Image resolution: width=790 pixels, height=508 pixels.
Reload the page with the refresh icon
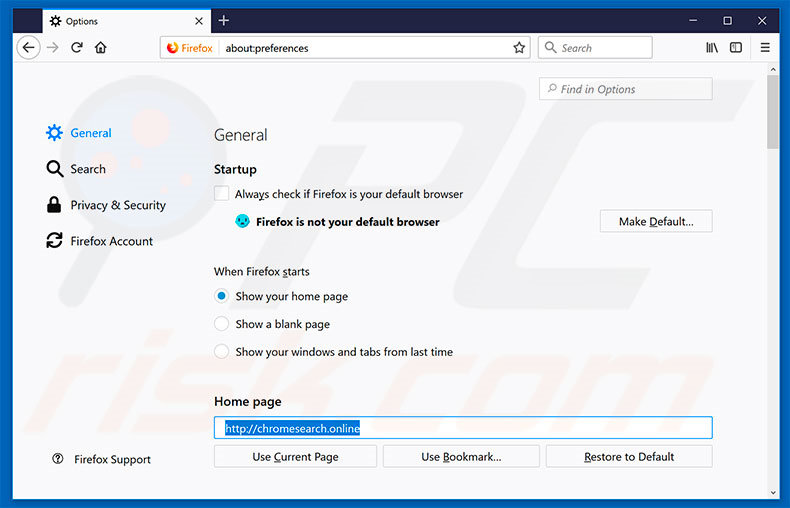(x=77, y=48)
